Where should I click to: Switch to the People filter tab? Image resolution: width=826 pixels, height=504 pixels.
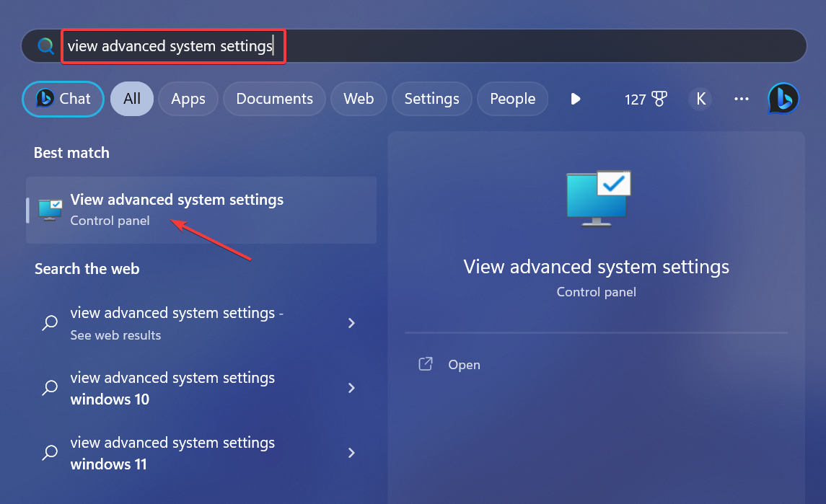coord(513,99)
